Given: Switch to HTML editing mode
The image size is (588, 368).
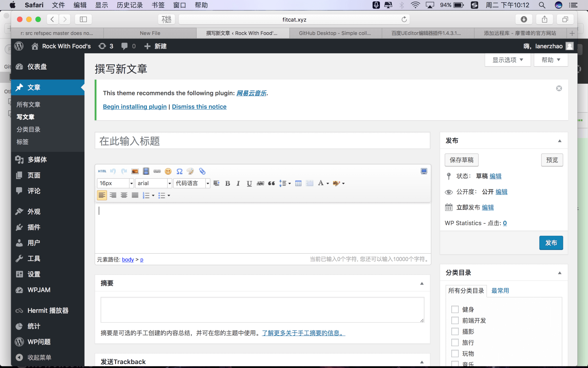Looking at the screenshot, I should click(x=102, y=171).
